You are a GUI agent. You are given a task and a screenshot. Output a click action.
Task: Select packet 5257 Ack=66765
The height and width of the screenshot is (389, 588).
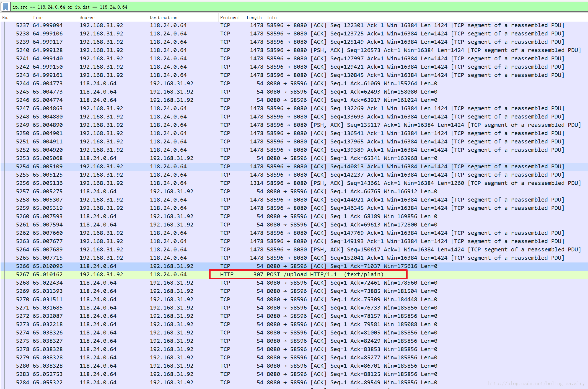coord(294,191)
